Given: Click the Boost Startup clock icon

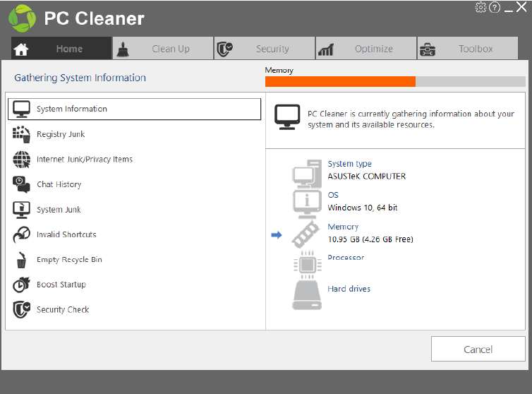Looking at the screenshot, I should pyautogui.click(x=21, y=285).
